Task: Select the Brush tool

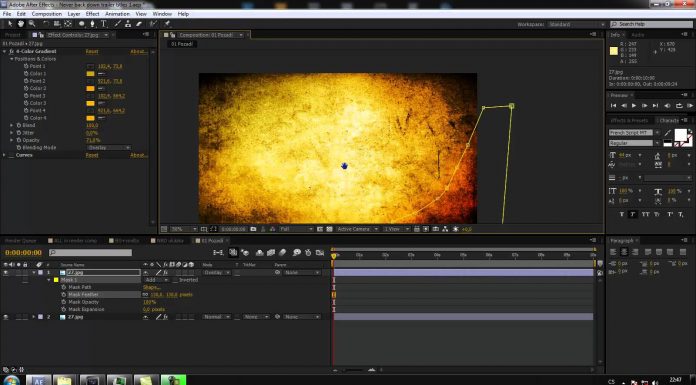Action: click(118, 24)
